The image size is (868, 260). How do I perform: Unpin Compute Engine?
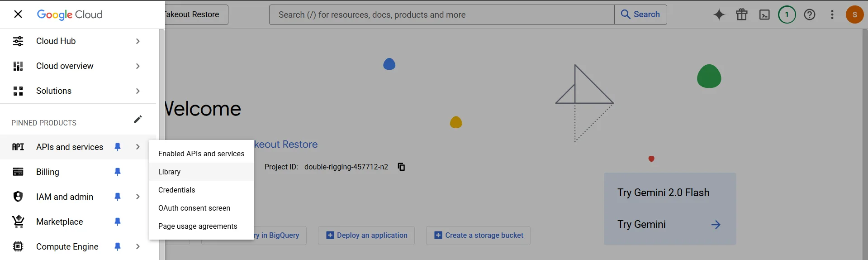click(118, 246)
